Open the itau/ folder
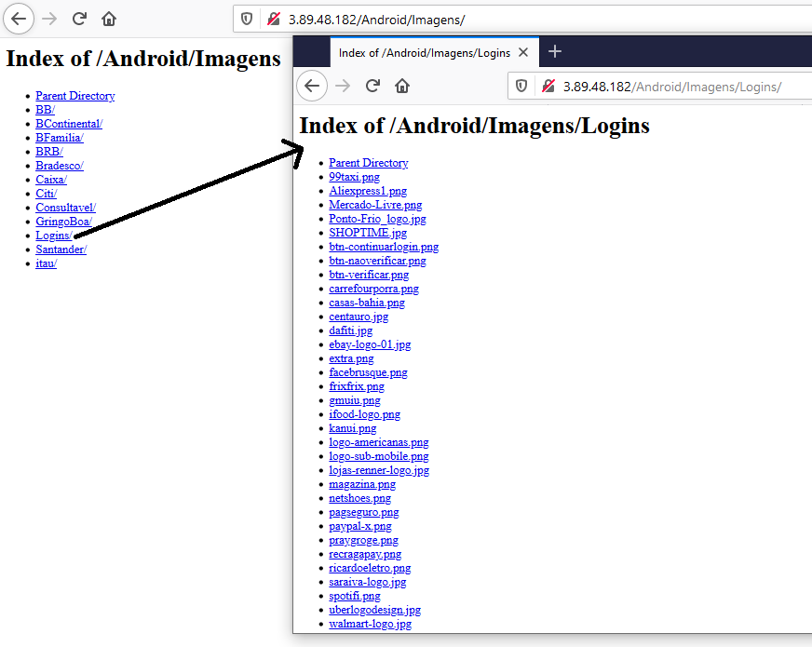The width and height of the screenshot is (812, 647). click(46, 263)
